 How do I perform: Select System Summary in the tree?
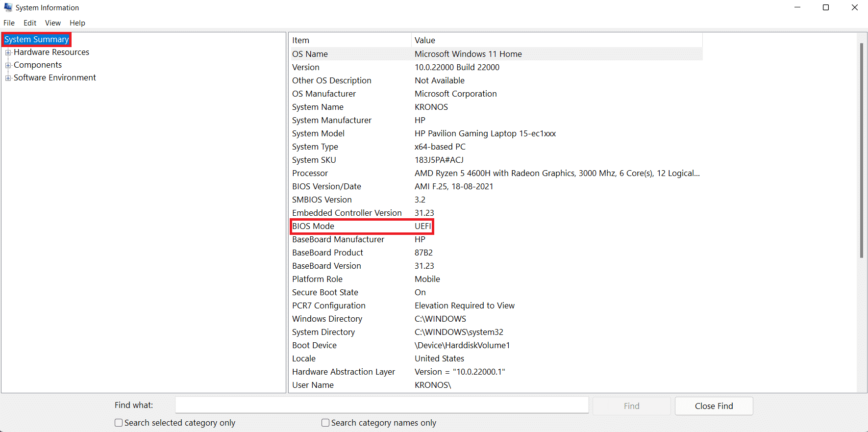[x=36, y=39]
